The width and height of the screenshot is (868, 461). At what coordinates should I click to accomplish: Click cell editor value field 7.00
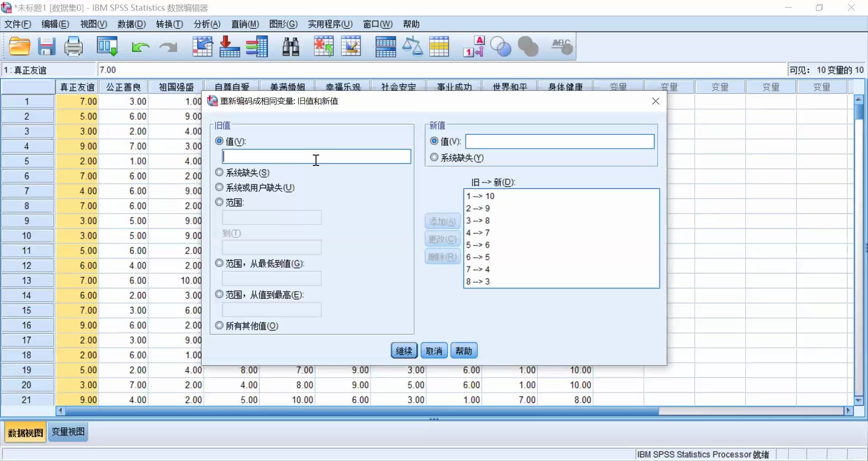tap(442, 70)
